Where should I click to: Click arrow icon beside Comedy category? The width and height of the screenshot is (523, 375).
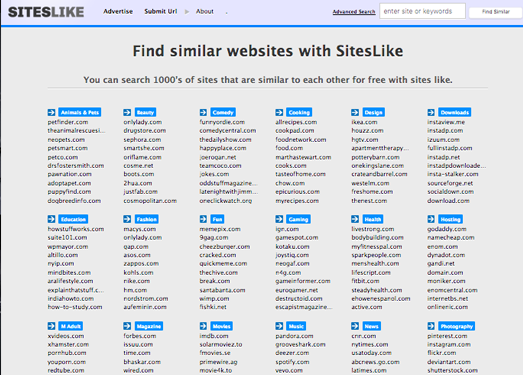tap(203, 112)
